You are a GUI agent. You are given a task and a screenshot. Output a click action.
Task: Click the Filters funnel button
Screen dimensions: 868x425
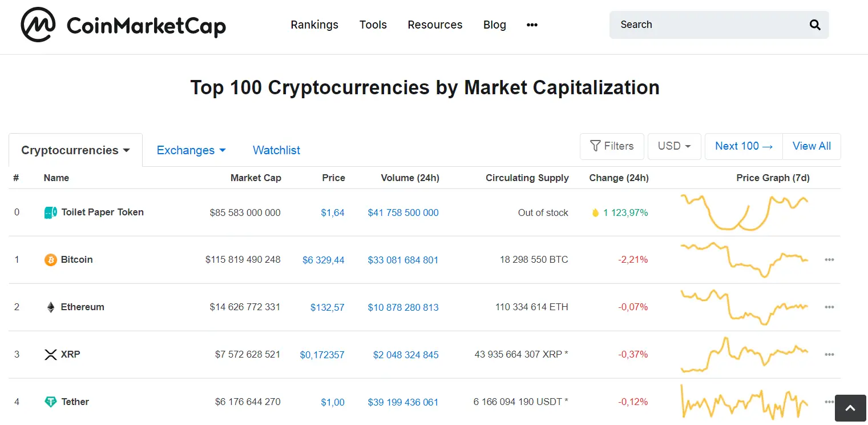coord(612,146)
